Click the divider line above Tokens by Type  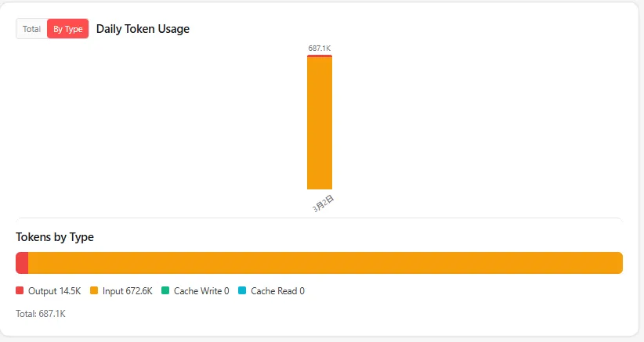(x=320, y=219)
